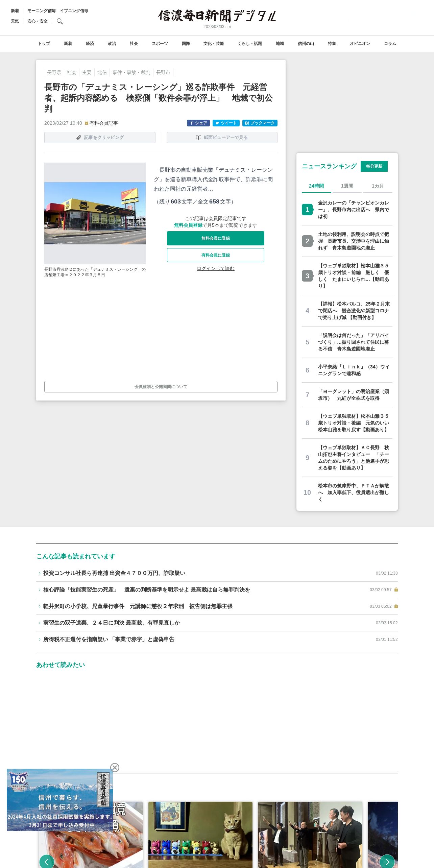Open 安心・安全 header link
Image resolution: width=434 pixels, height=868 pixels.
point(38,21)
